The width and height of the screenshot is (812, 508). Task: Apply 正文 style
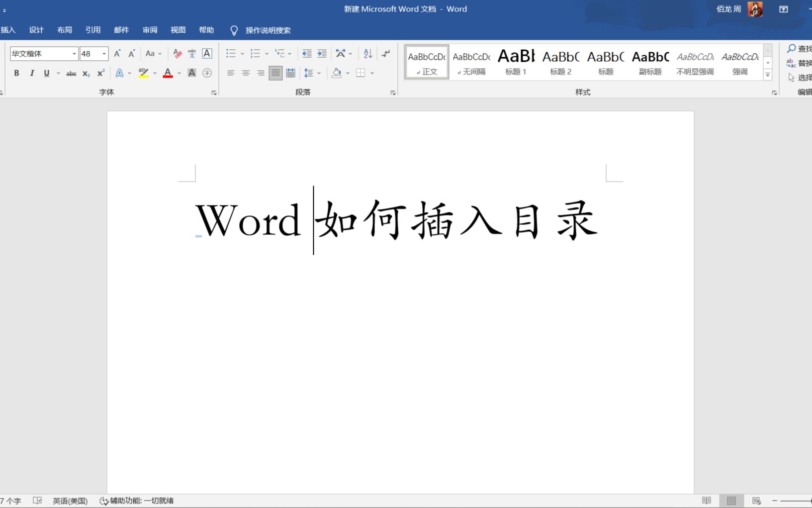427,62
